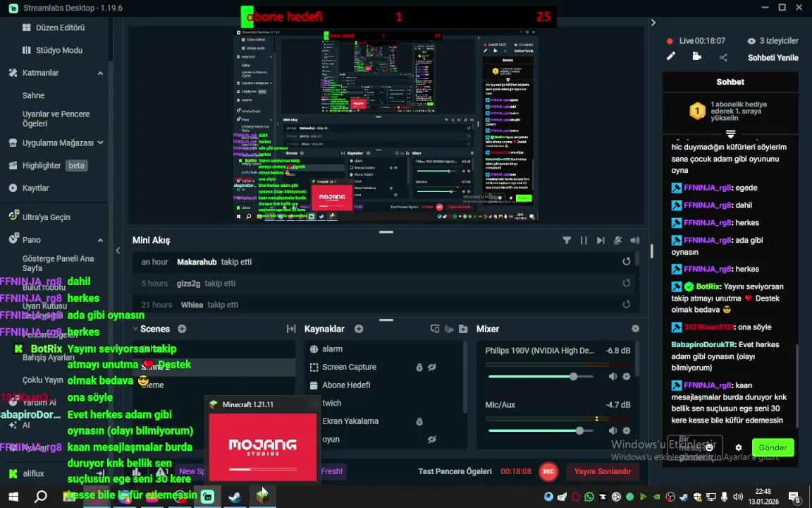Viewport: 812px width, 508px height.
Task: Replay the gizs2g follow alert
Action: click(627, 283)
